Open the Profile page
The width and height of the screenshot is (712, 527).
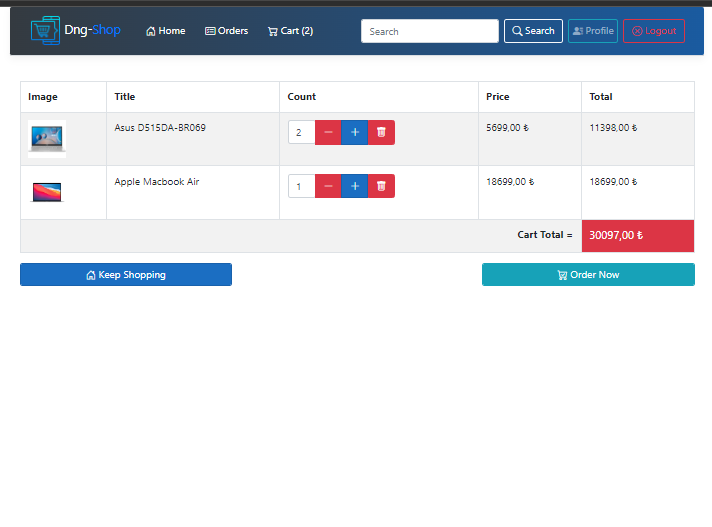point(593,31)
